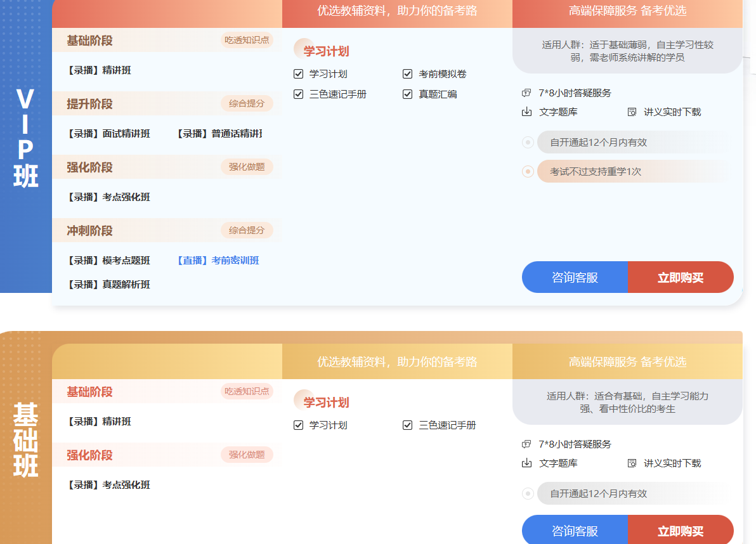The height and width of the screenshot is (544, 756).
Task: Toggle the 考前模拟卷 checkbox
Action: coord(407,74)
